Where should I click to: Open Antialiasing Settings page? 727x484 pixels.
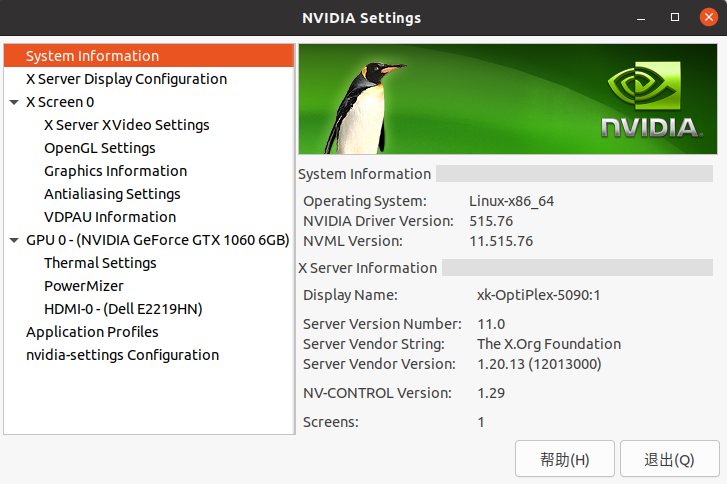pos(112,194)
